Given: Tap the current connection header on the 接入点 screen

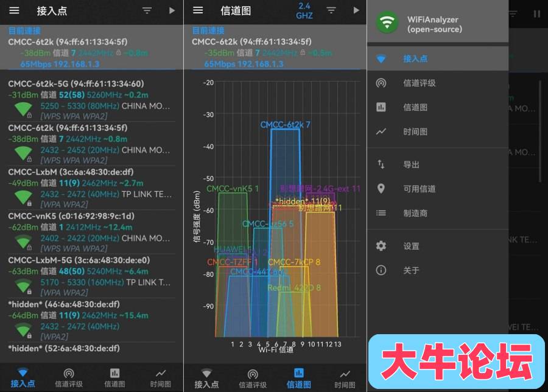Looking at the screenshot, I should (x=91, y=47).
